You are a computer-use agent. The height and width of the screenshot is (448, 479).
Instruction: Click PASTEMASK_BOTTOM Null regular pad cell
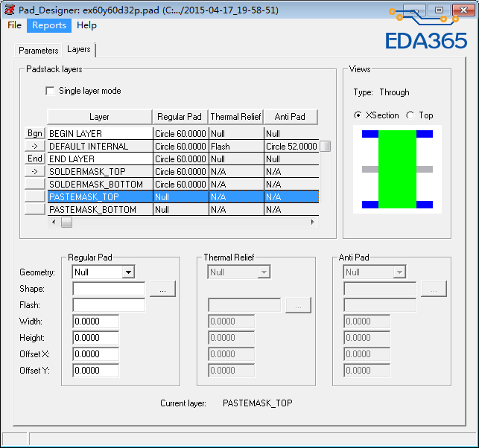pos(180,210)
